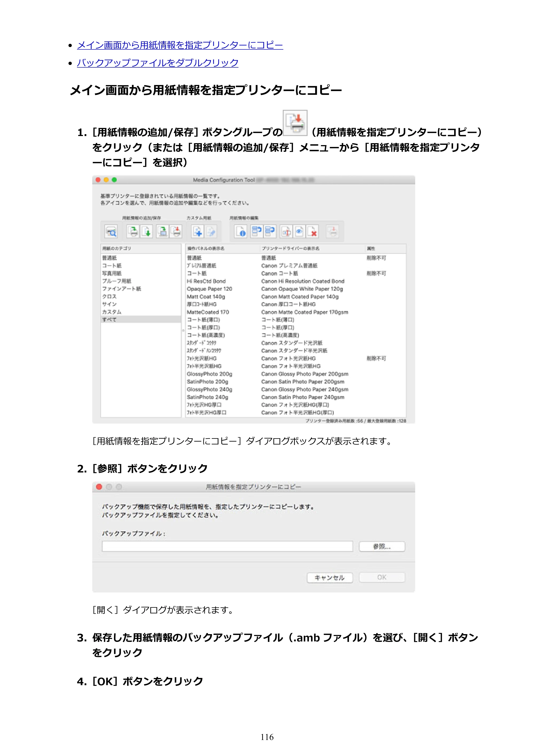
Task: Click Canon Glossy Photo Paper 240gsm cell
Action: (x=305, y=390)
